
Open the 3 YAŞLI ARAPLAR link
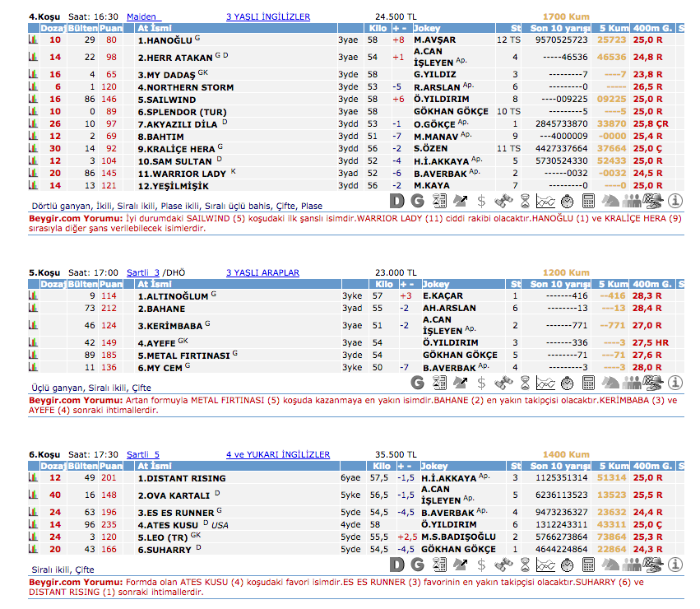coord(262,272)
